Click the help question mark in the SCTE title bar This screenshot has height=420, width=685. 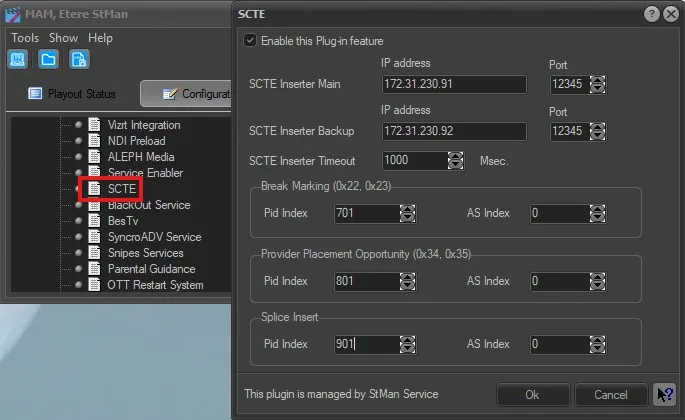pos(651,14)
